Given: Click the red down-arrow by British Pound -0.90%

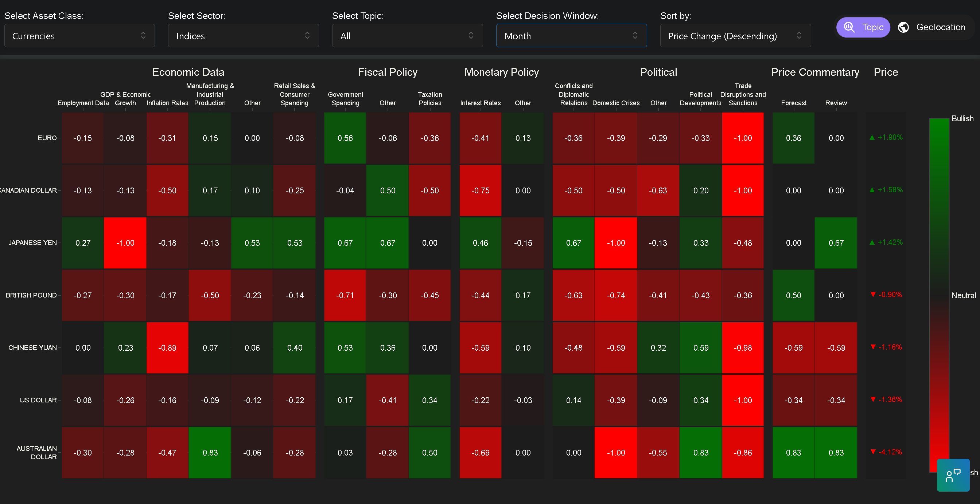Looking at the screenshot, I should tap(873, 295).
